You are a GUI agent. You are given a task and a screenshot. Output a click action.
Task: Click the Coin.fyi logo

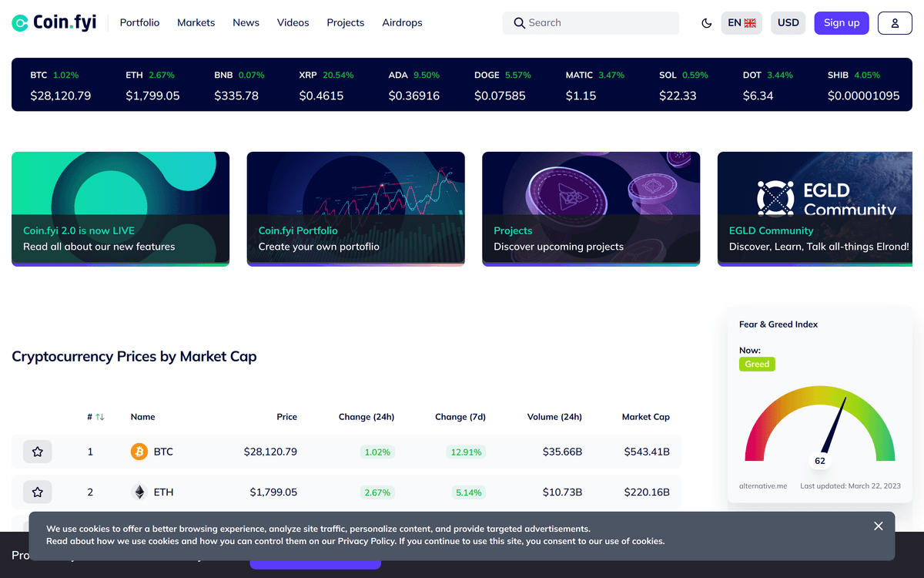coord(54,22)
